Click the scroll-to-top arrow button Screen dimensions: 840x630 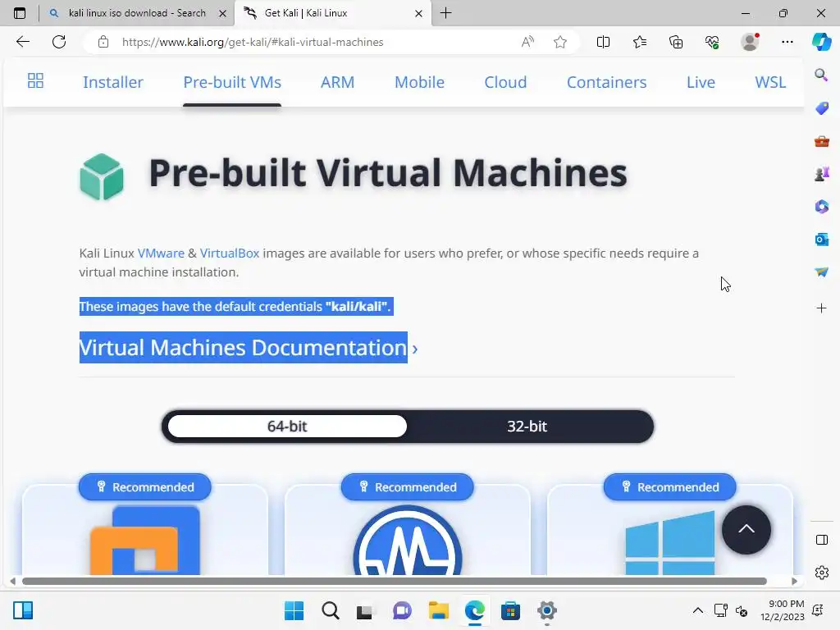pyautogui.click(x=746, y=529)
